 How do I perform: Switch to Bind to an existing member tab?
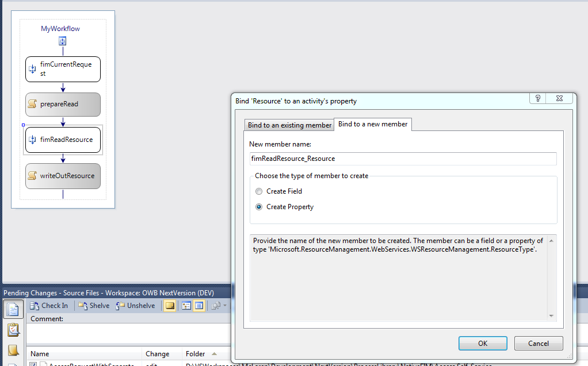tap(289, 125)
